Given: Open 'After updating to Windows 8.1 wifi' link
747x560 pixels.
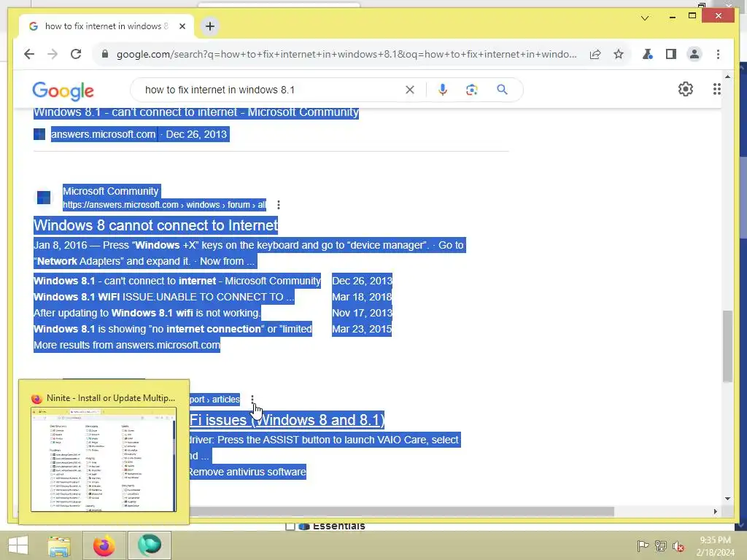Looking at the screenshot, I should (147, 313).
